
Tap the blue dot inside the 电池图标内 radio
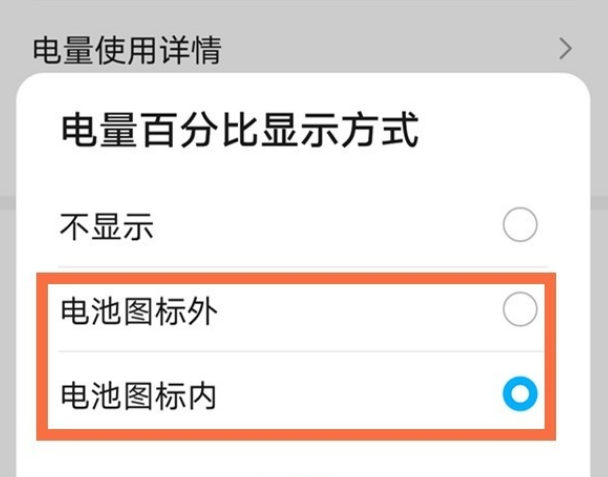[x=520, y=395]
